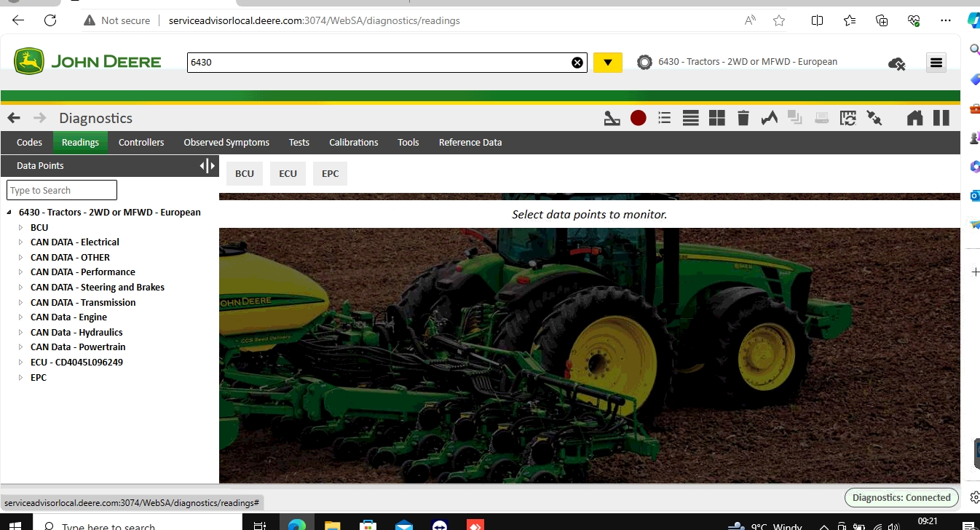Pause readings with the pause icon

coord(941,117)
